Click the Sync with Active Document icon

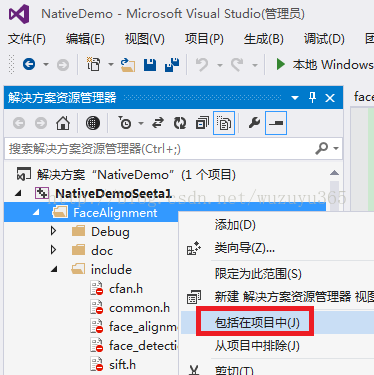158,123
